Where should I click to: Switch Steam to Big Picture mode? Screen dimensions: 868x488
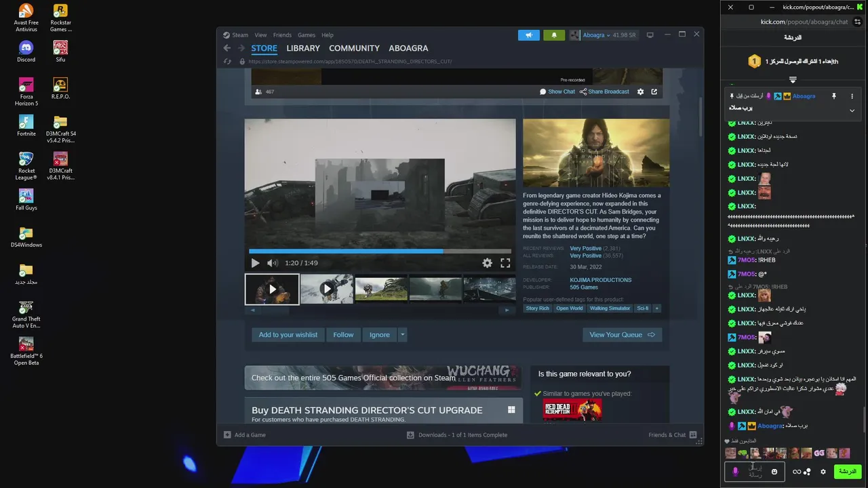650,35
